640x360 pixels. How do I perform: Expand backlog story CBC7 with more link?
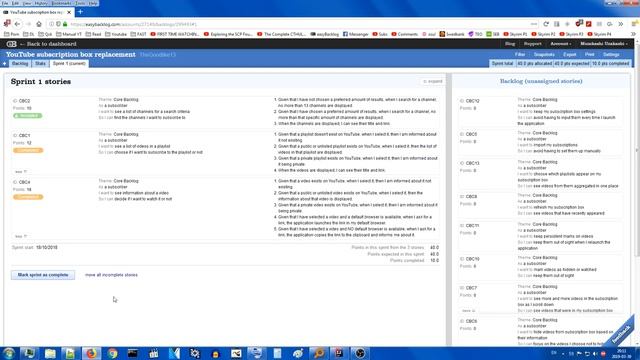click(468, 311)
